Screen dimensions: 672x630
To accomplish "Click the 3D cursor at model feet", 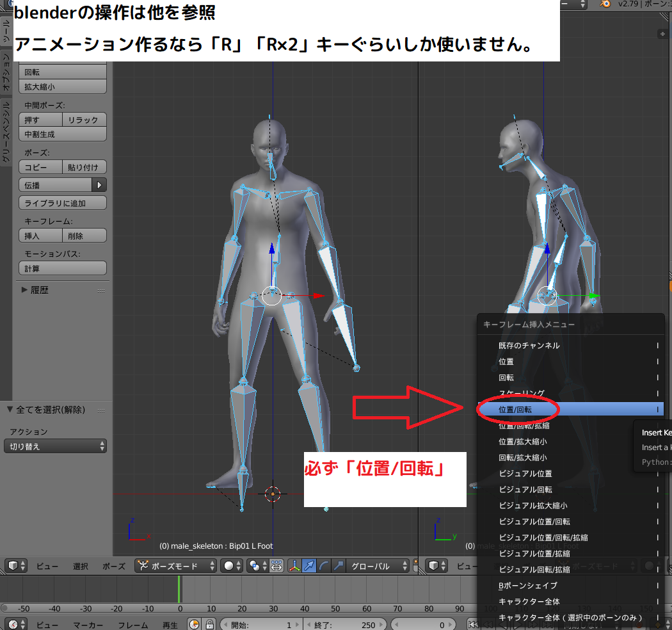I will click(273, 494).
